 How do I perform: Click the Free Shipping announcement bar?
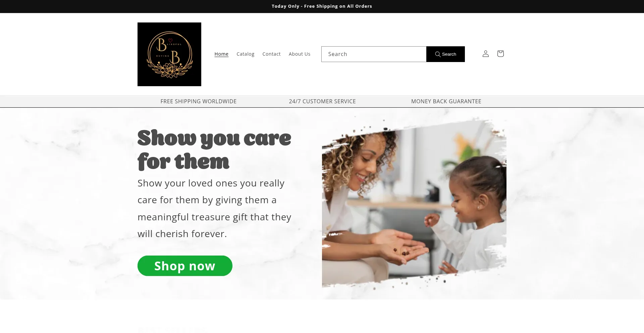point(322,6)
